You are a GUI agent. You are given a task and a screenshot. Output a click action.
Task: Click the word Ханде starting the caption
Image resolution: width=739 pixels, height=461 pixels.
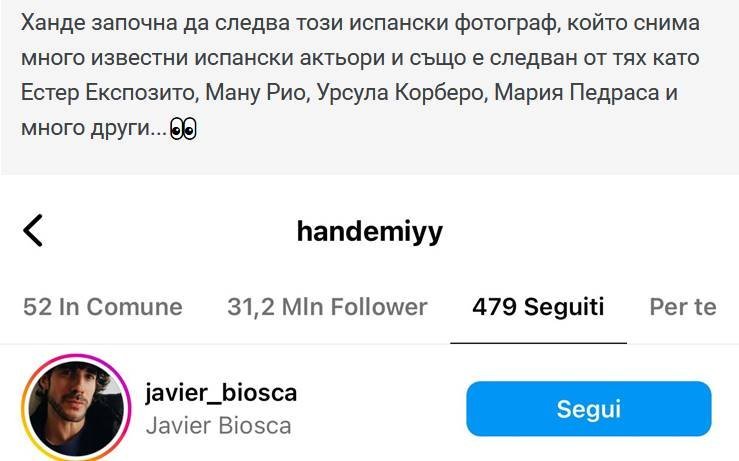tap(52, 23)
